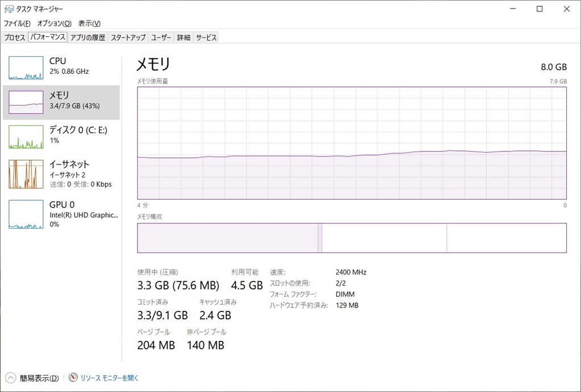The width and height of the screenshot is (581, 392).
Task: Select the メモリ graph thumbnail in sidebar
Action: tap(26, 103)
